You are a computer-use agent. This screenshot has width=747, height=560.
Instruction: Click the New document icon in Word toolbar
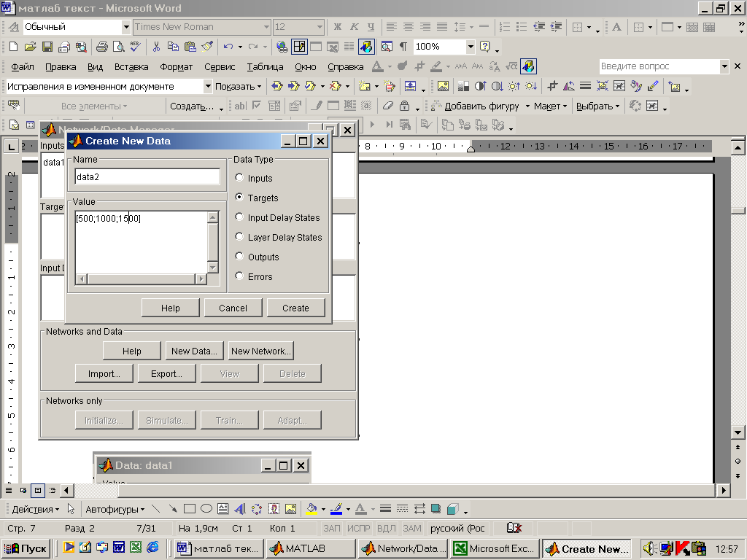(13, 47)
